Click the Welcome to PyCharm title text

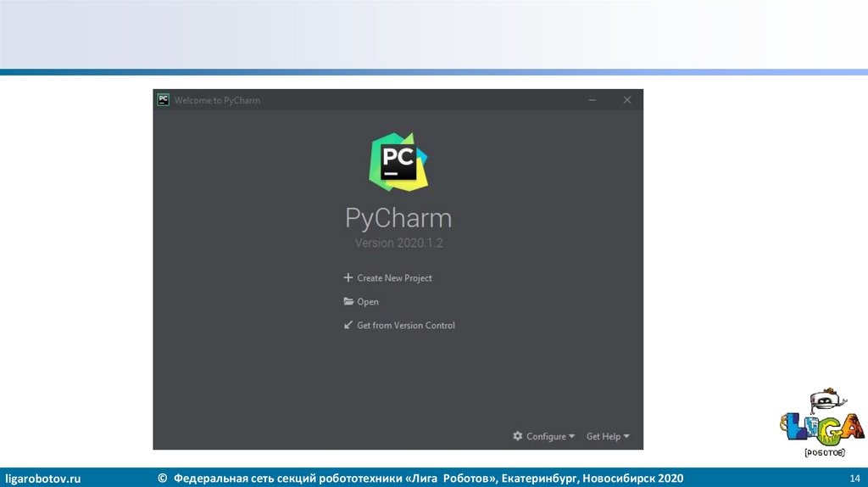click(217, 100)
